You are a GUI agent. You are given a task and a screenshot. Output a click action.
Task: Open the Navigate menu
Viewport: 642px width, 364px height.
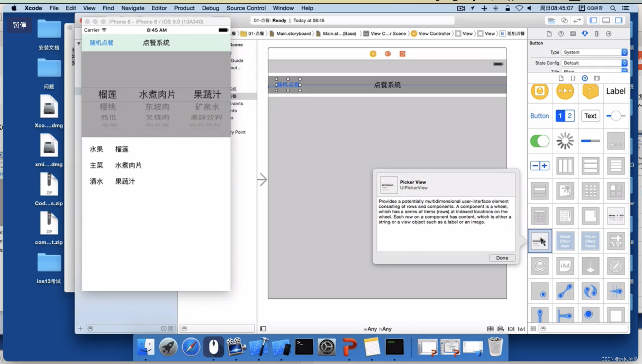pos(133,8)
